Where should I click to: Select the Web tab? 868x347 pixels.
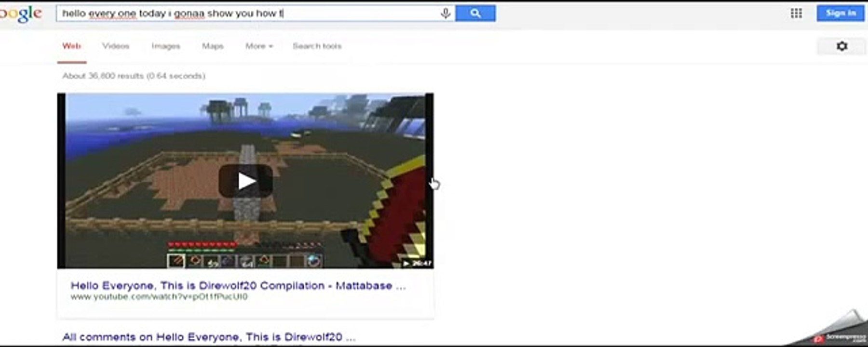point(71,46)
